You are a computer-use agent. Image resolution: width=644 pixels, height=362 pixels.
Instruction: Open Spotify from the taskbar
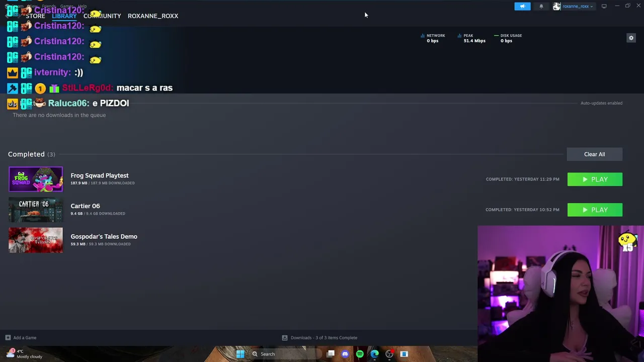pos(360,354)
